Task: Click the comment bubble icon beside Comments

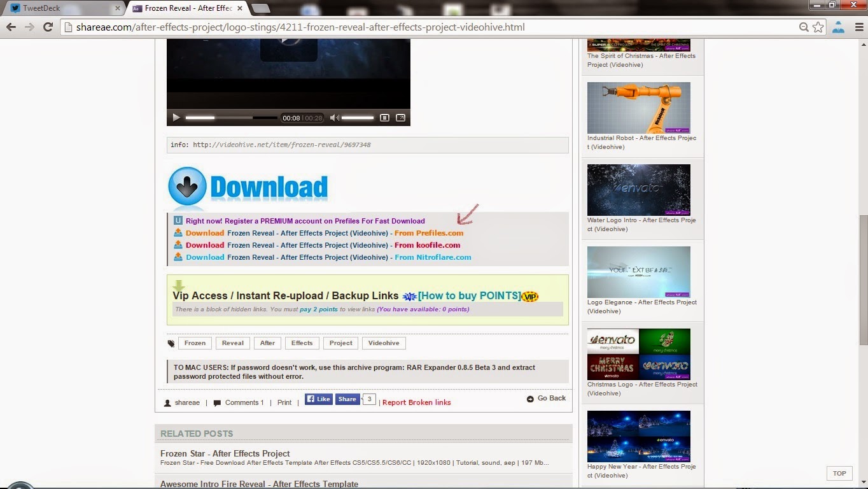Action: (218, 403)
